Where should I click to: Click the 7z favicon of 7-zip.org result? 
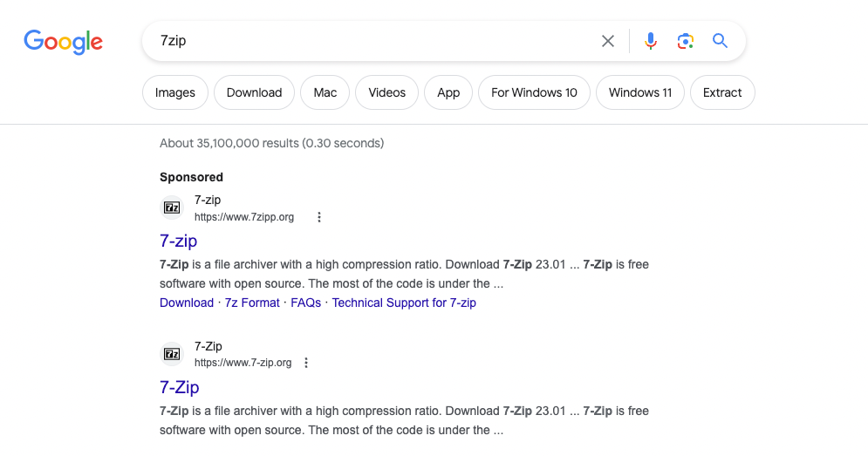tap(173, 354)
